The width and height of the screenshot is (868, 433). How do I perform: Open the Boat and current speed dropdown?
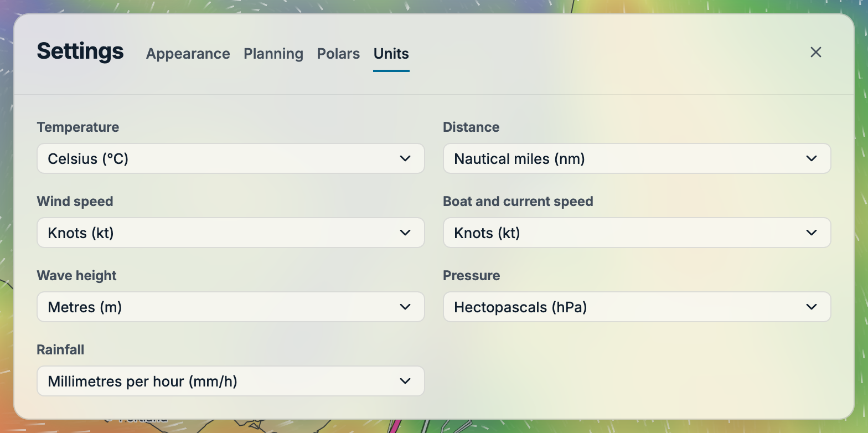coord(637,233)
